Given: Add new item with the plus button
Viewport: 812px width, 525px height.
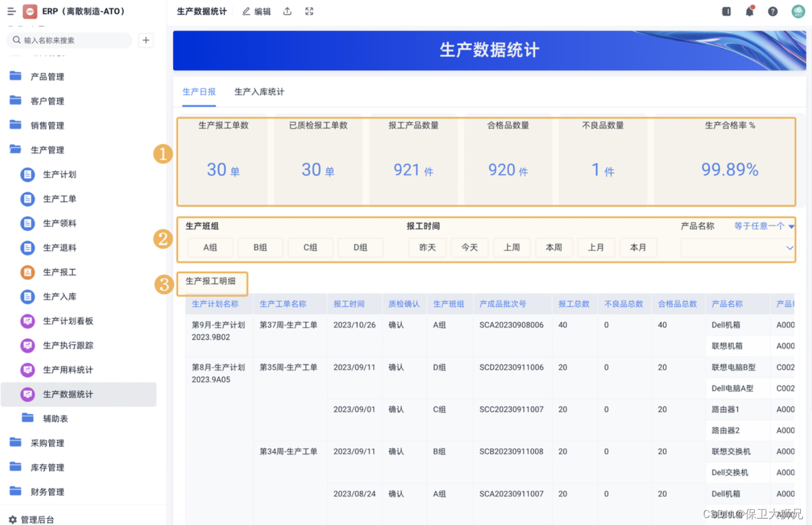Looking at the screenshot, I should [x=146, y=40].
